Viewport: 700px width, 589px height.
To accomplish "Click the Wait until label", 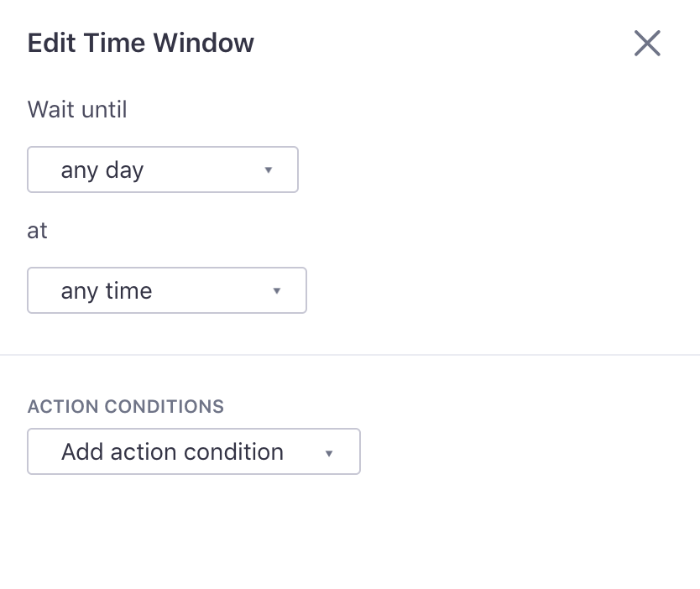I will 76,109.
